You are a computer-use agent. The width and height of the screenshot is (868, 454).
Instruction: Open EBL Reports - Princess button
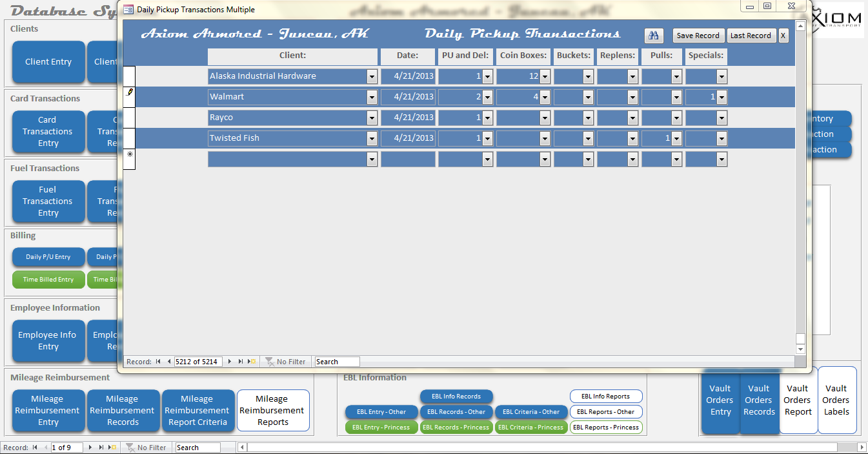coord(606,428)
